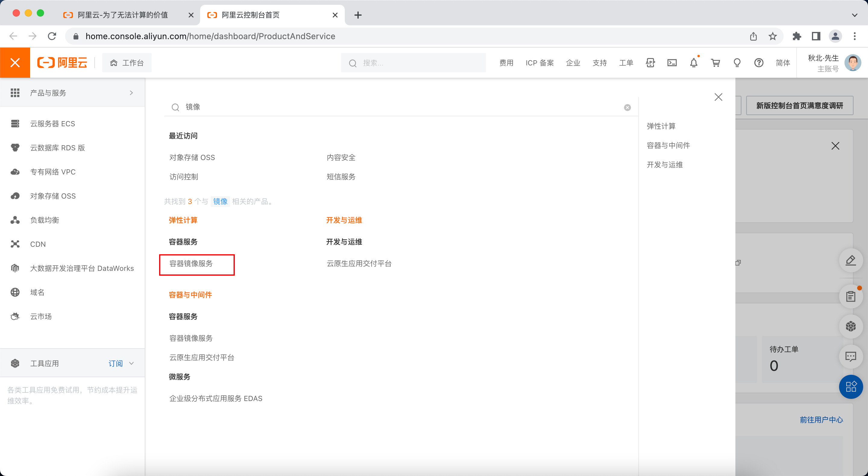The width and height of the screenshot is (868, 476).
Task: Open recently visited 内容安全
Action: click(341, 157)
